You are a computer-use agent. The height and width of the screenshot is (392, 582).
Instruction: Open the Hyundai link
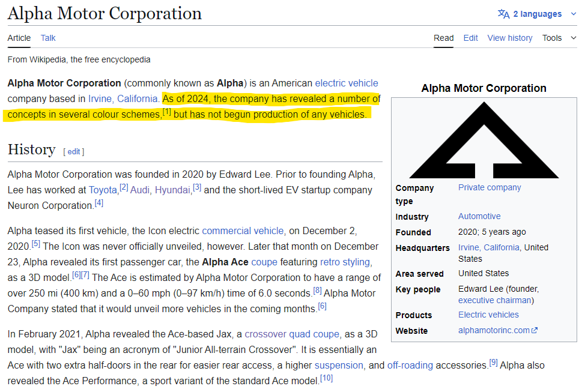172,190
